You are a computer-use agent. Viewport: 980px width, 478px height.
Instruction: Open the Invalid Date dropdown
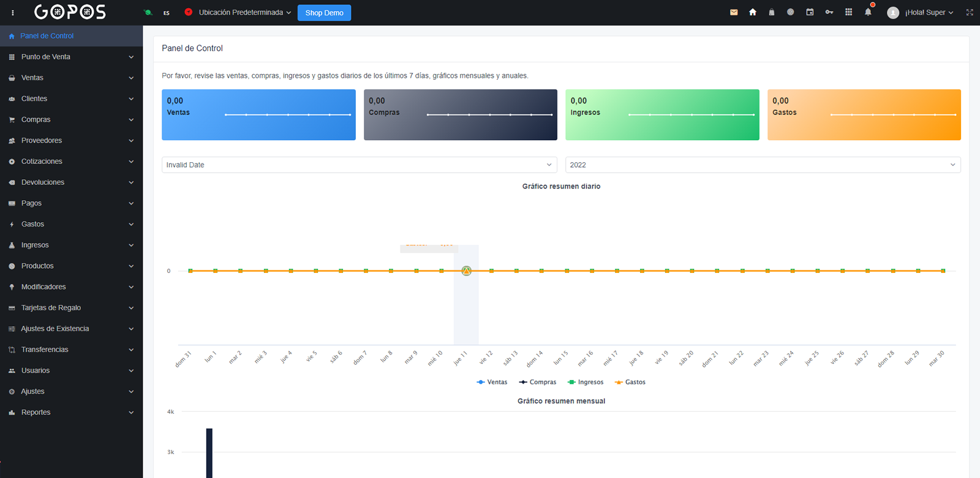359,165
